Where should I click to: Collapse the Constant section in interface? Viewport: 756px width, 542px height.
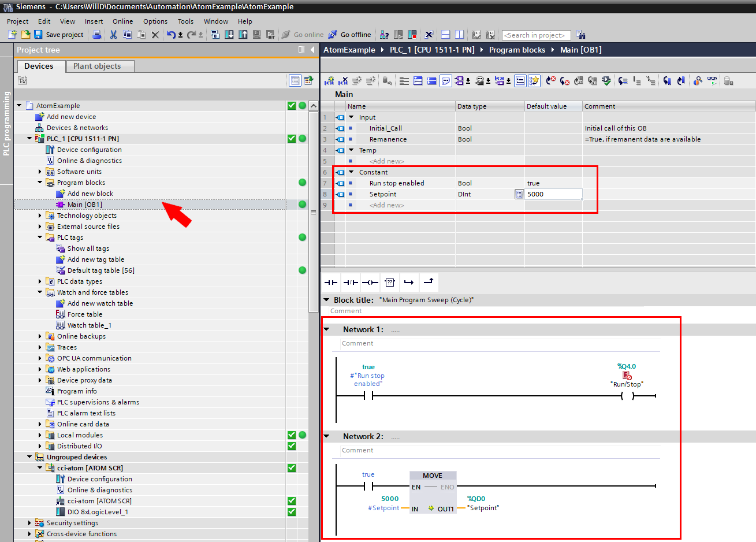coord(351,172)
